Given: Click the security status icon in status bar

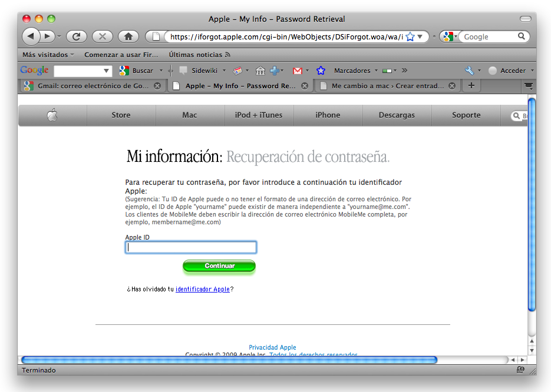Looking at the screenshot, I should tap(520, 370).
